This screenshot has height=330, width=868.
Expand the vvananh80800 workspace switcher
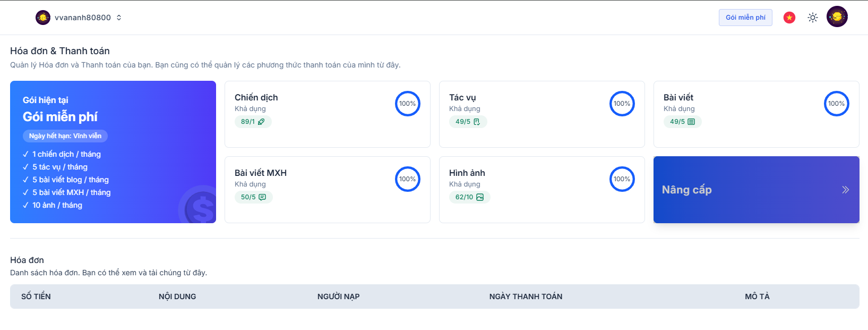pyautogui.click(x=119, y=18)
